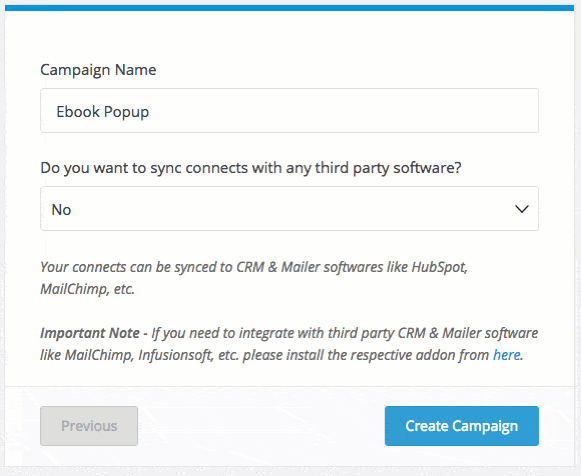Viewport: 581px width, 476px height.
Task: Click the 'Ebook Popup' text in name field
Action: (x=103, y=112)
